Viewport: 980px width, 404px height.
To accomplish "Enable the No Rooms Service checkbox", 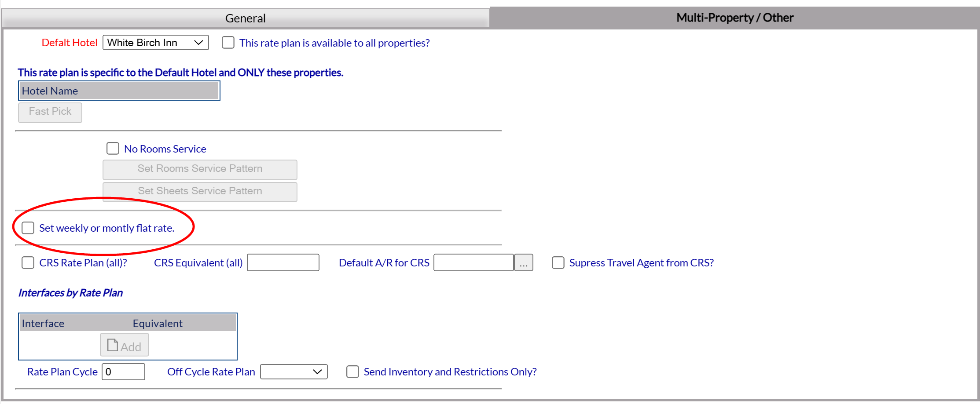I will pyautogui.click(x=113, y=149).
